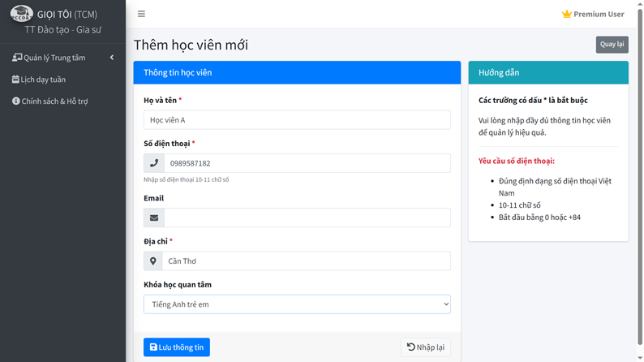The width and height of the screenshot is (644, 362).
Task: Click the Quay lại back button
Action: [x=612, y=45]
